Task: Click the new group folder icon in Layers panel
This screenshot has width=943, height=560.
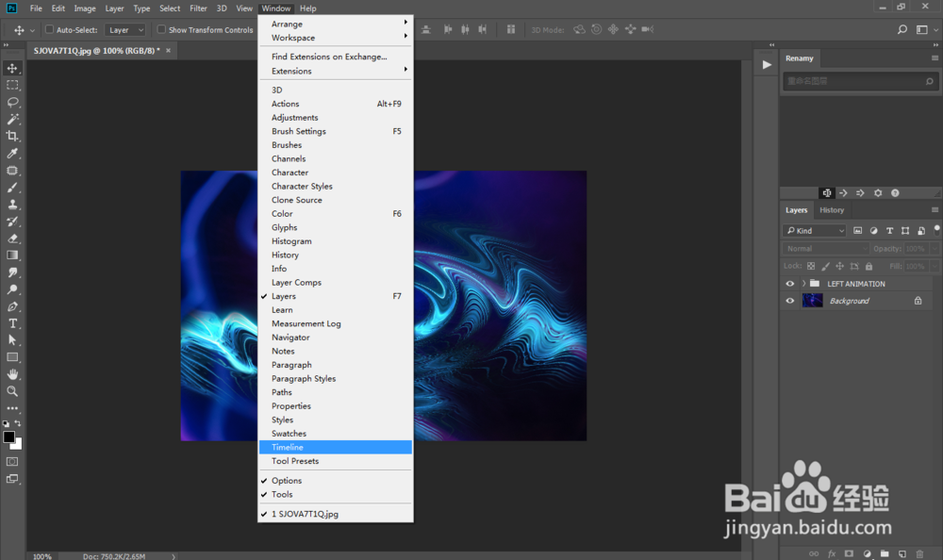Action: pos(885,553)
